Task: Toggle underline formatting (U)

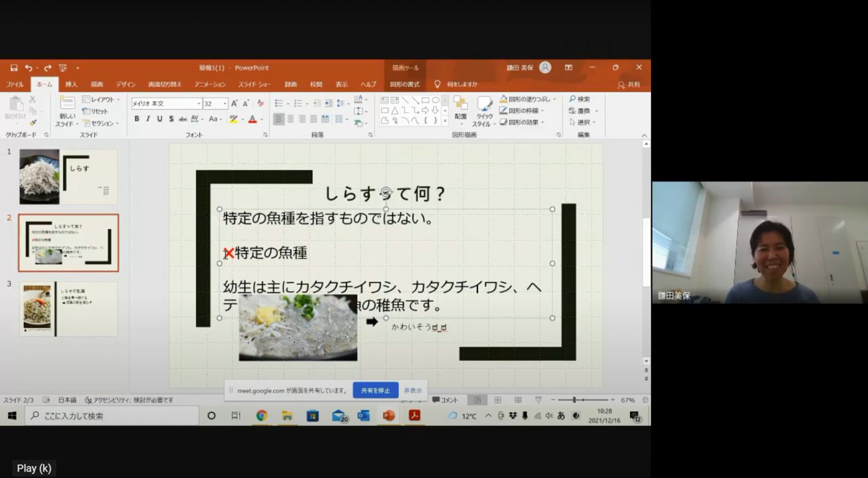Action: tap(159, 119)
